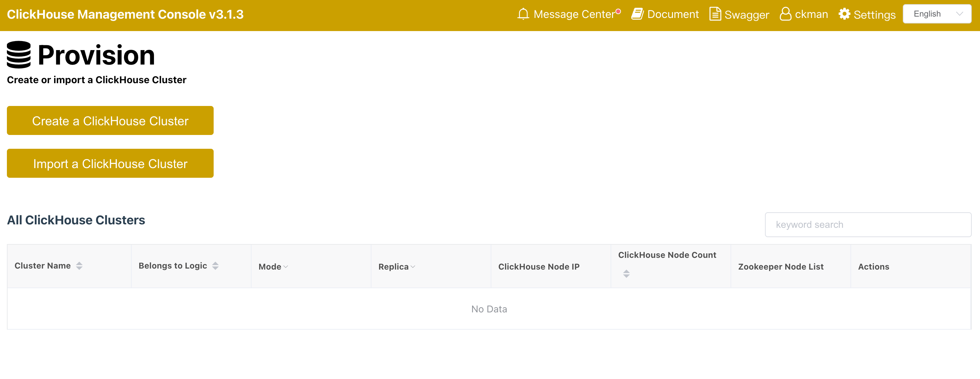Click the Settings label in header
This screenshot has height=379, width=980.
point(874,14)
